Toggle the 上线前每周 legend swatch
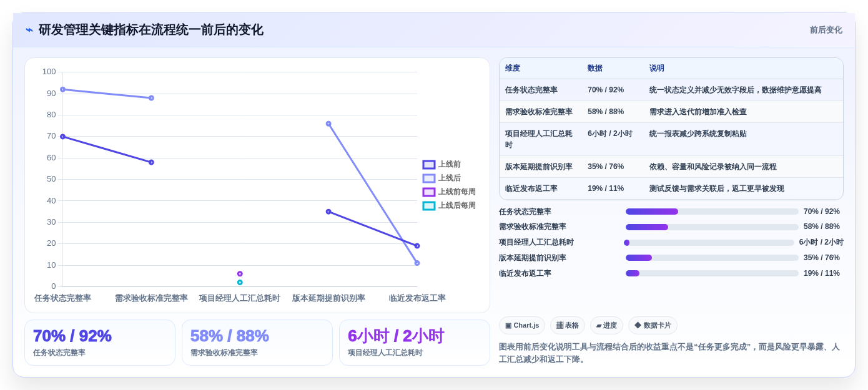The image size is (868, 390). point(429,192)
